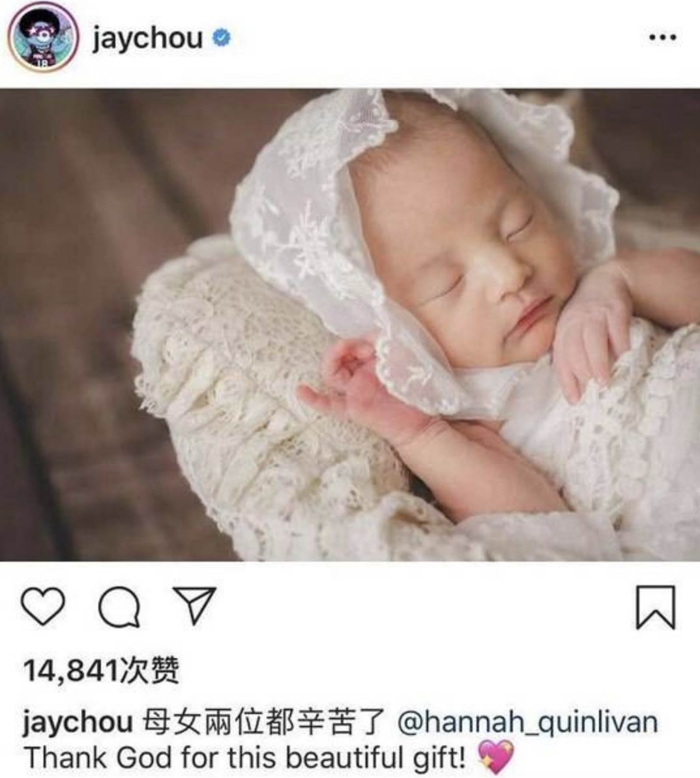Save the post with the bookmark icon
This screenshot has height=778, width=700.
point(656,607)
